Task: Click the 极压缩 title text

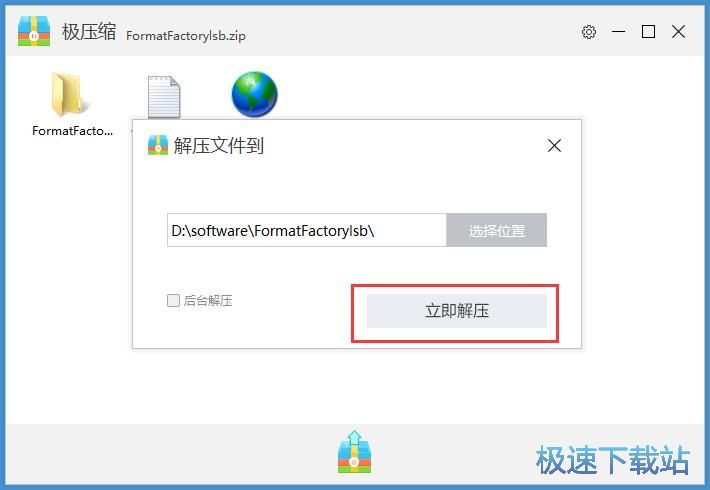Action: tap(89, 32)
